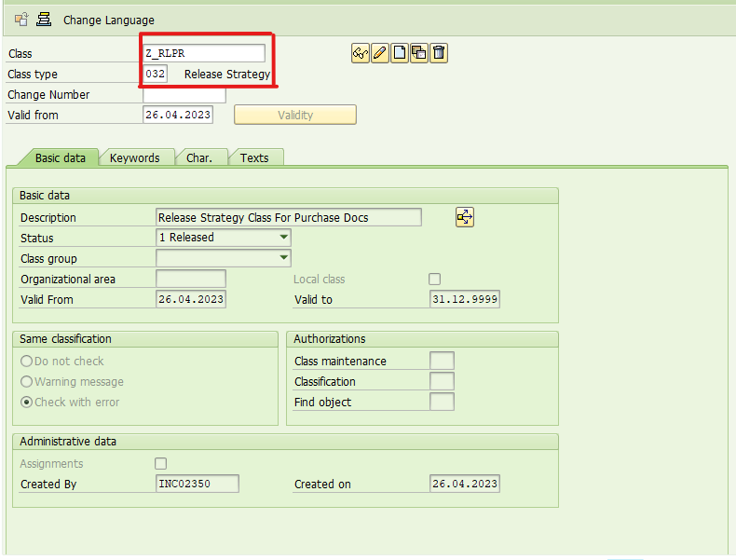The width and height of the screenshot is (736, 560).
Task: Click the first toolbar icon left of Change Language
Action: 21,20
